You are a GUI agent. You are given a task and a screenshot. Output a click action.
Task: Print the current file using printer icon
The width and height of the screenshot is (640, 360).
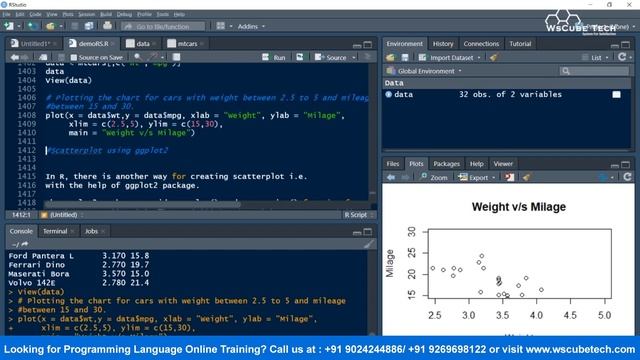107,26
